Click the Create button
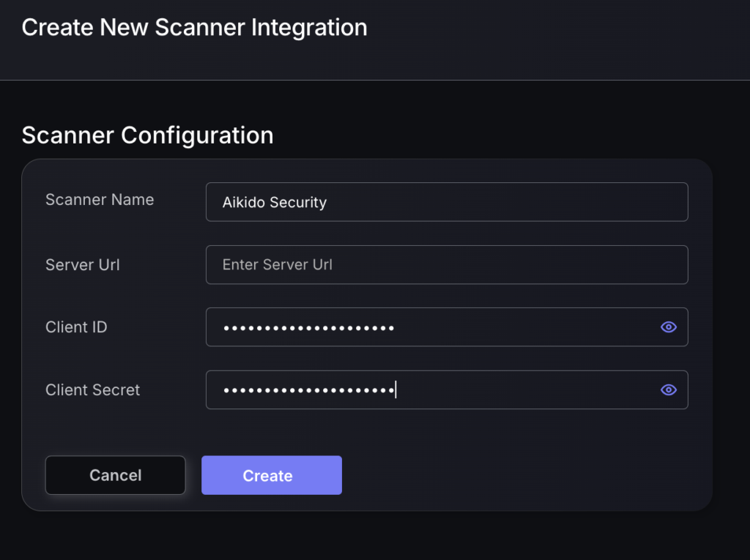The height and width of the screenshot is (560, 750). (271, 476)
